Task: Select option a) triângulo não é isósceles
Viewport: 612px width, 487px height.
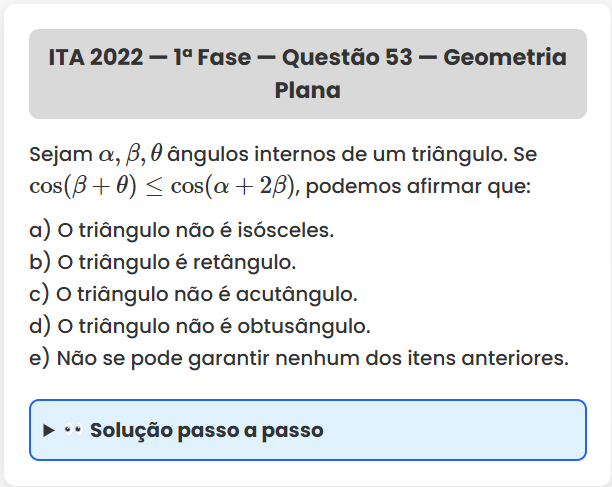Action: pos(181,230)
